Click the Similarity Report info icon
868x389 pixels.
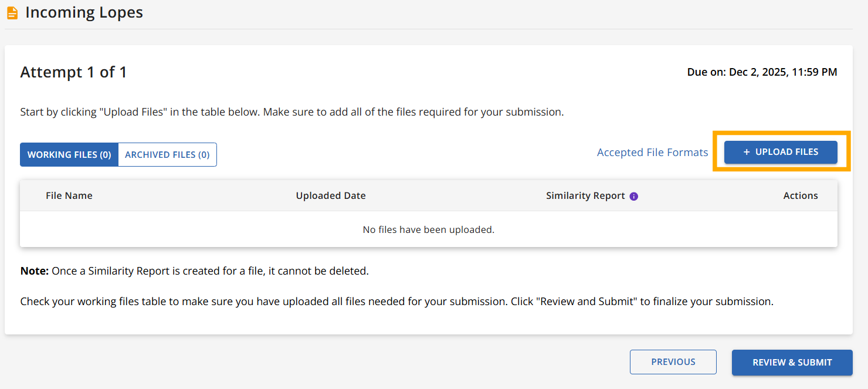click(633, 196)
